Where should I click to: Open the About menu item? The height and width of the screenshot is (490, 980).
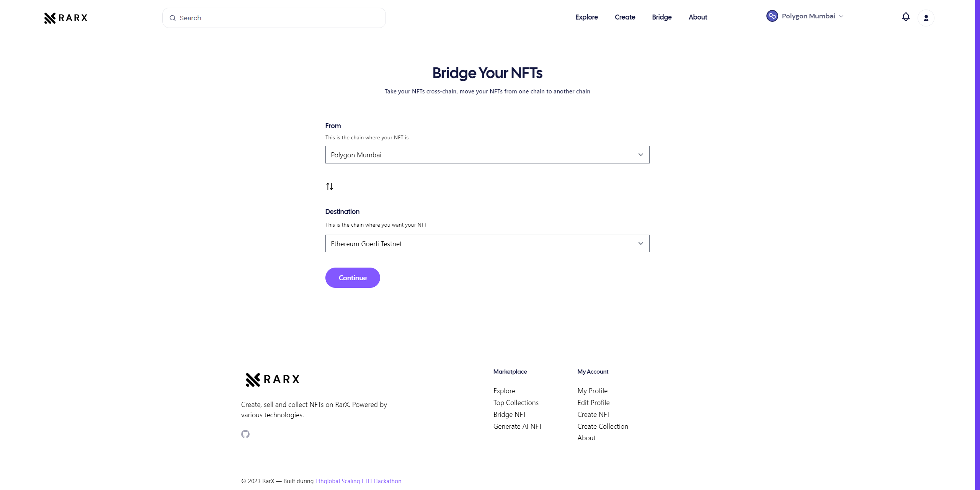(x=697, y=17)
